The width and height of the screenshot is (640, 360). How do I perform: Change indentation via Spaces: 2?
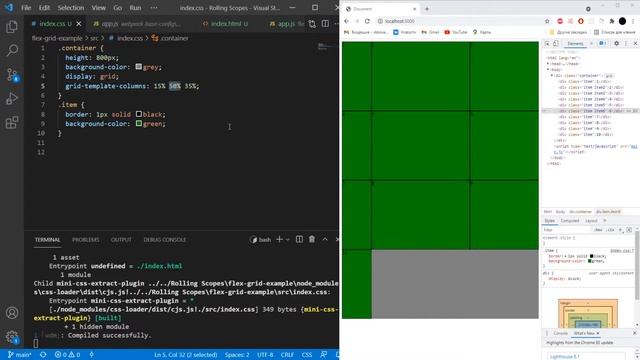tap(237, 355)
